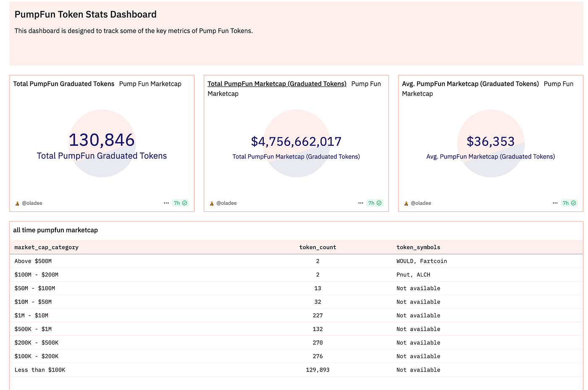The width and height of the screenshot is (588, 390).
Task: Click the 7h refresh badge on Total Marketcap card
Action: [375, 203]
